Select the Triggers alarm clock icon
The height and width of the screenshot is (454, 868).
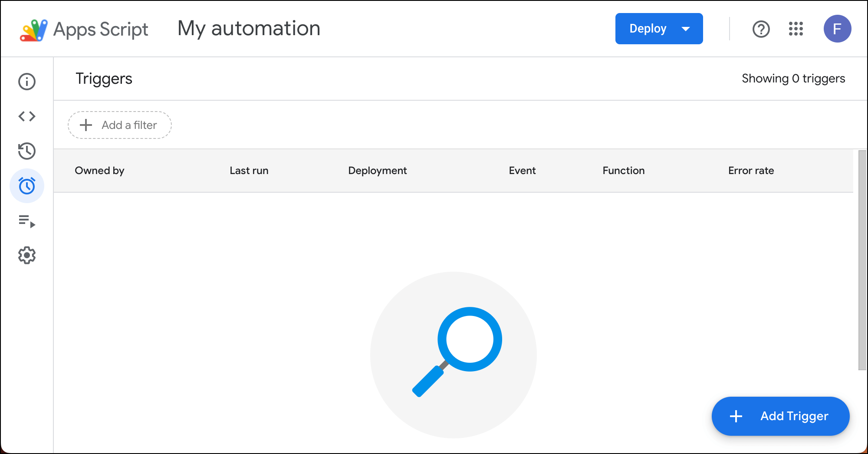coord(27,186)
